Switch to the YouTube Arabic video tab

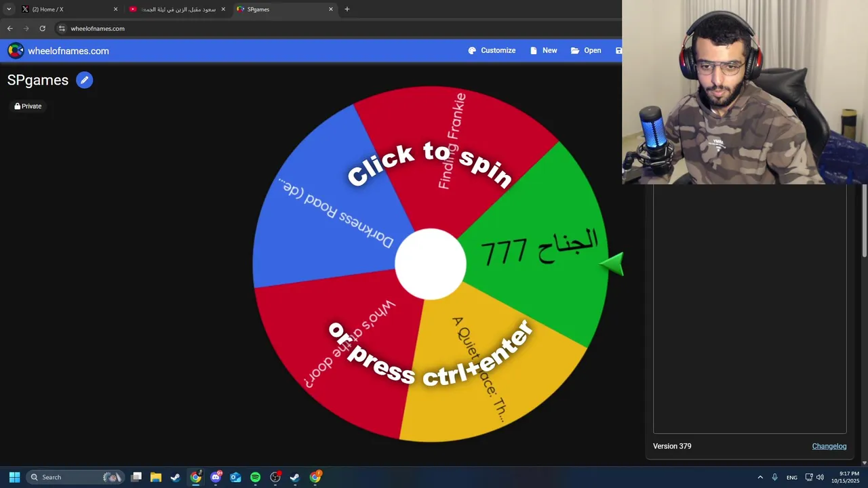[178, 9]
